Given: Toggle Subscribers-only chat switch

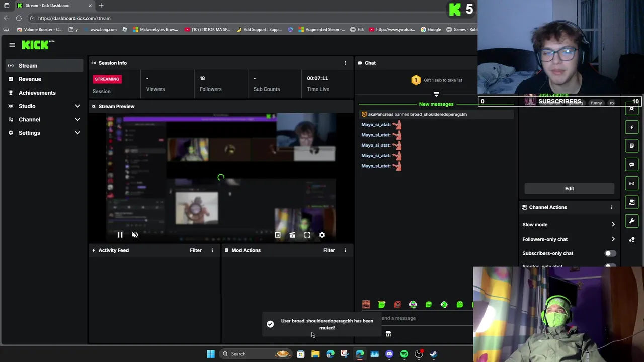Looking at the screenshot, I should [x=609, y=253].
